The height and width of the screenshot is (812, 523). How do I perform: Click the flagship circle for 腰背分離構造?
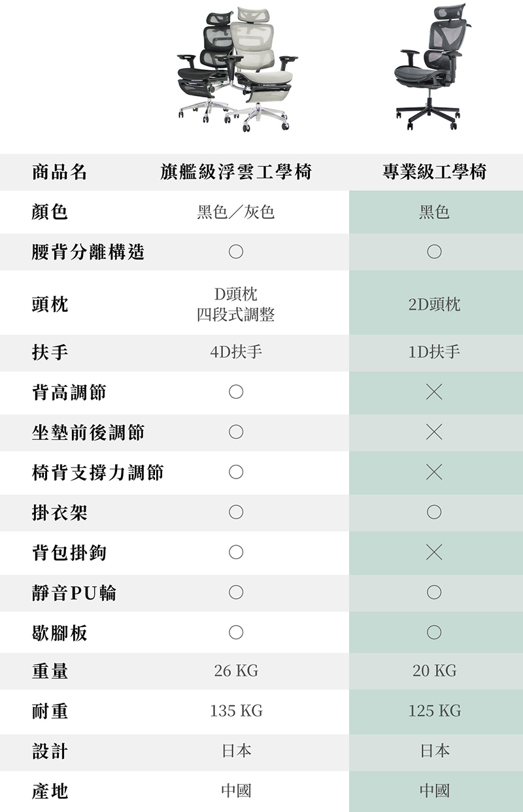tap(236, 251)
